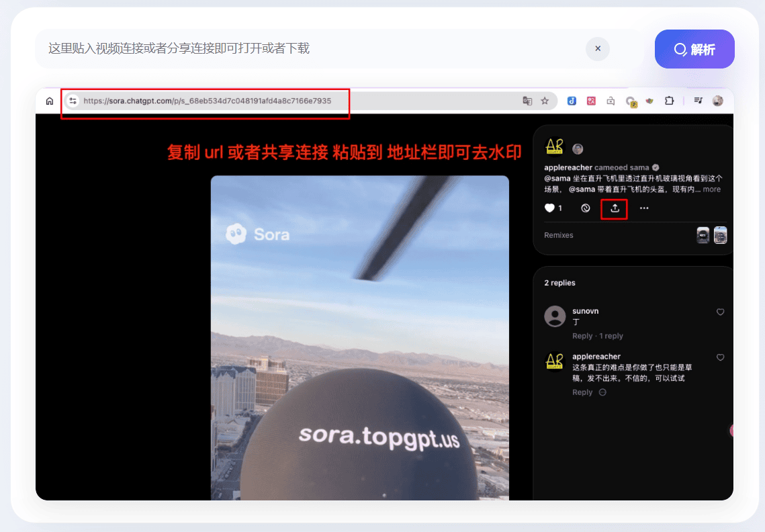Click the translate page icon
This screenshot has width=765, height=532.
527,101
